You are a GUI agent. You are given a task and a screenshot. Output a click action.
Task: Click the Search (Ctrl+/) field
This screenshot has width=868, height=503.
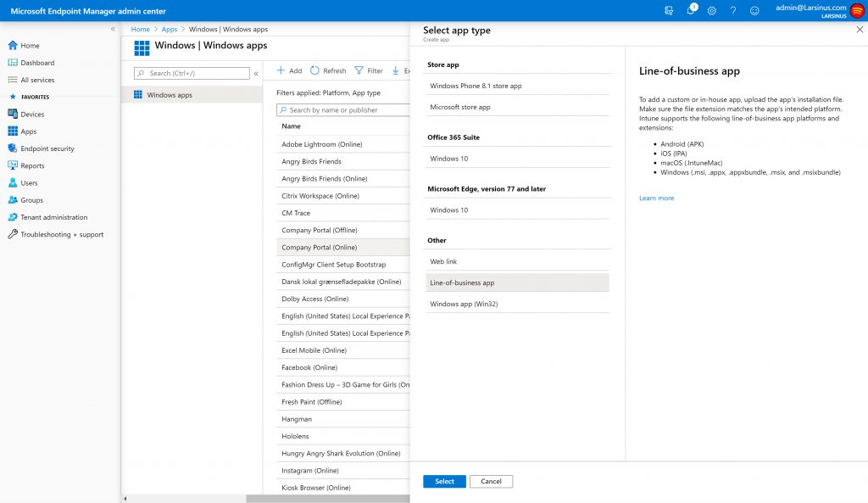192,73
